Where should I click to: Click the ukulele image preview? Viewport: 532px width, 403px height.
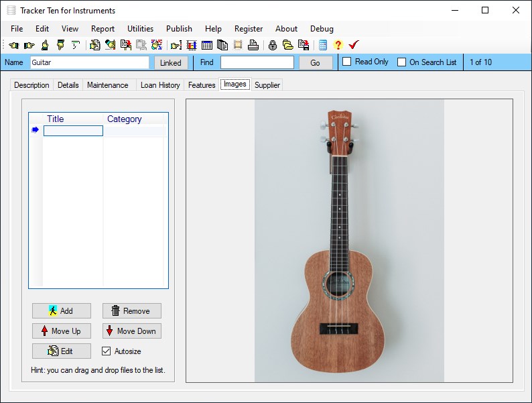tap(349, 241)
